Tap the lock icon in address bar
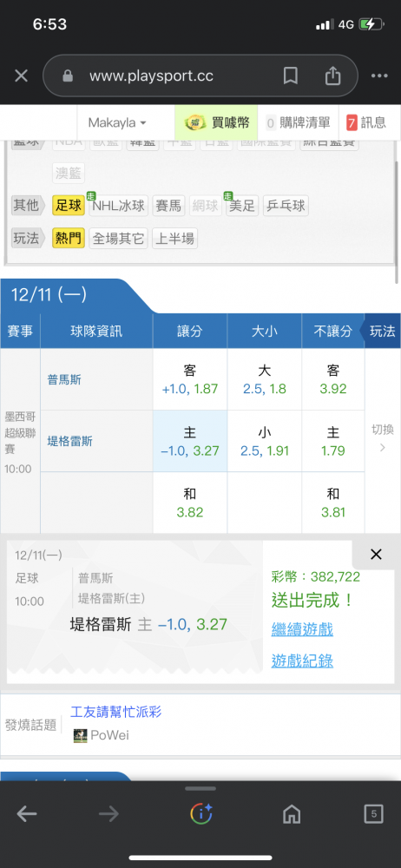Viewport: 401px width, 868px height. pyautogui.click(x=68, y=76)
